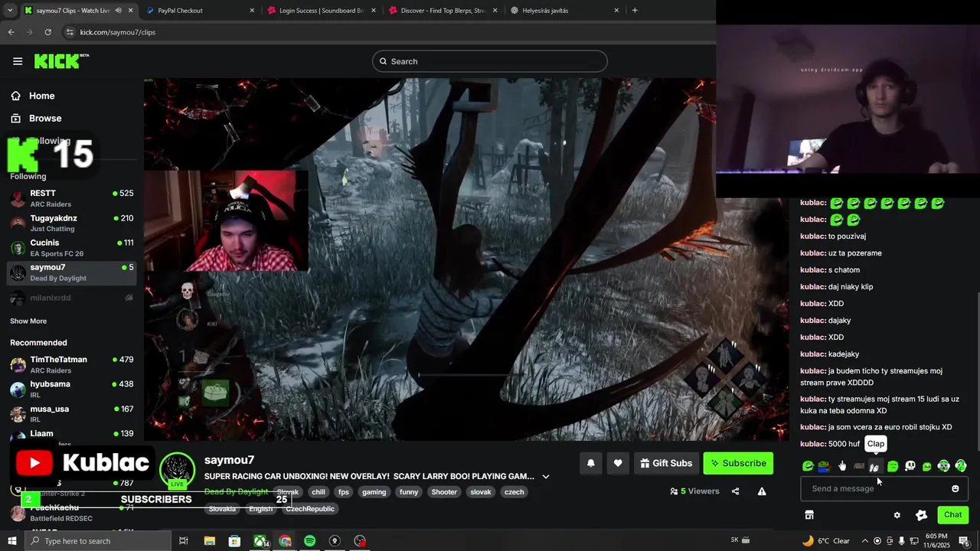Open Tugayakdnz channel in Following list
Image resolution: width=980 pixels, height=551 pixels.
coord(72,223)
